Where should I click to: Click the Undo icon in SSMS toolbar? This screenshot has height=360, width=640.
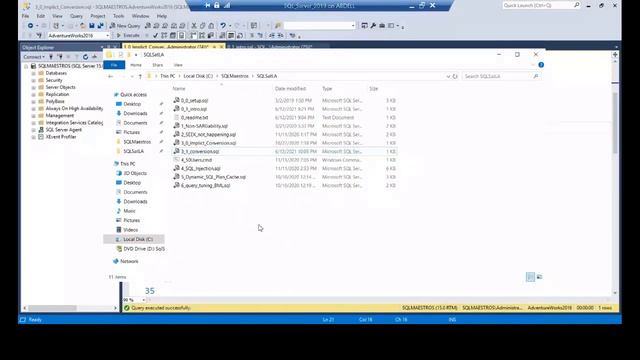pos(223,26)
